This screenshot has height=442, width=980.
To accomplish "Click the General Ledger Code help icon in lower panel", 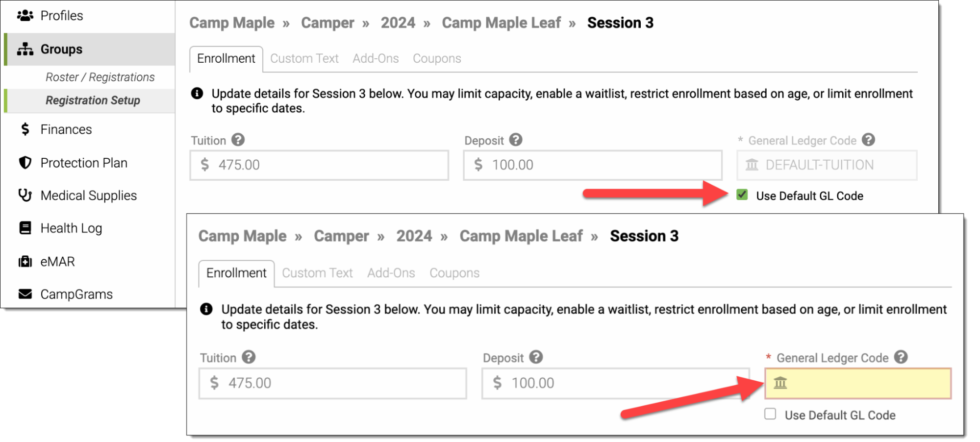I will tap(901, 357).
